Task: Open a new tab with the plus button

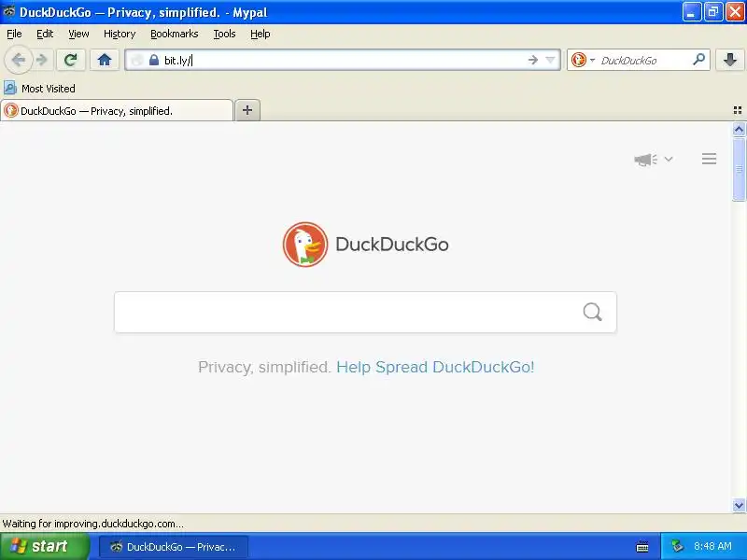Action: (247, 110)
